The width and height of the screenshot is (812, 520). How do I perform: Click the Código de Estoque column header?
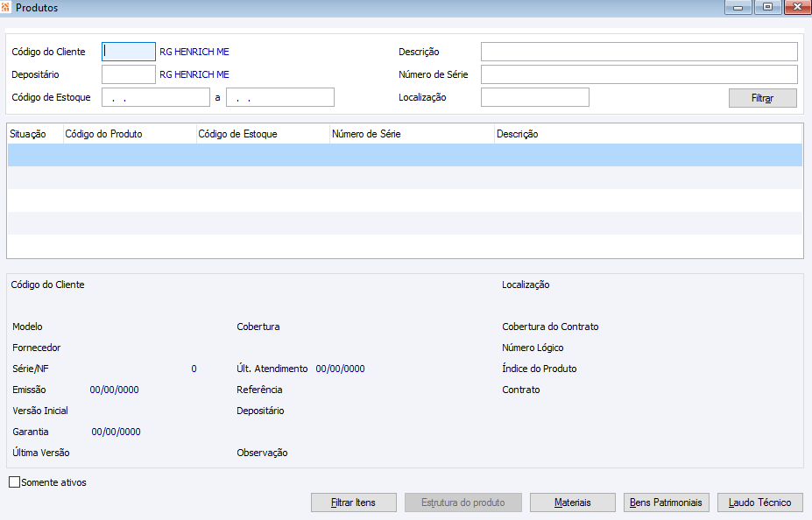click(x=263, y=134)
